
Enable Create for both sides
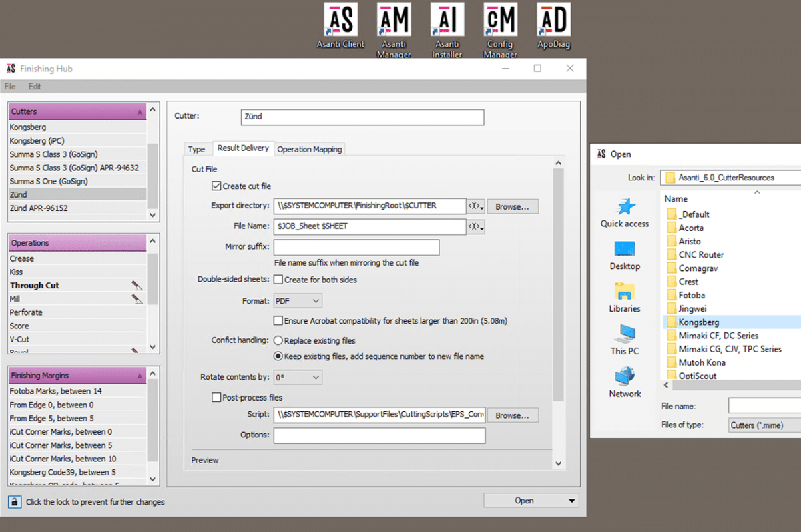point(277,280)
